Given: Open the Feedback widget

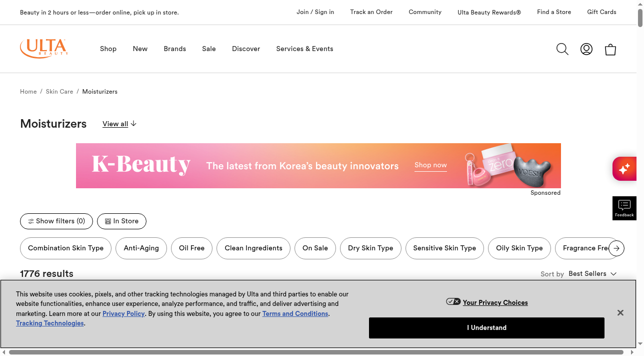Looking at the screenshot, I should (x=624, y=208).
